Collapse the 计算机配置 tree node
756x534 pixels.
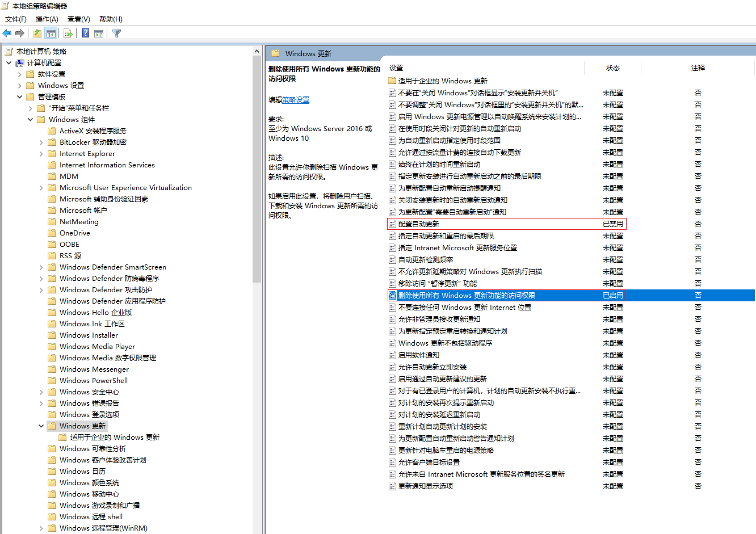[9, 63]
